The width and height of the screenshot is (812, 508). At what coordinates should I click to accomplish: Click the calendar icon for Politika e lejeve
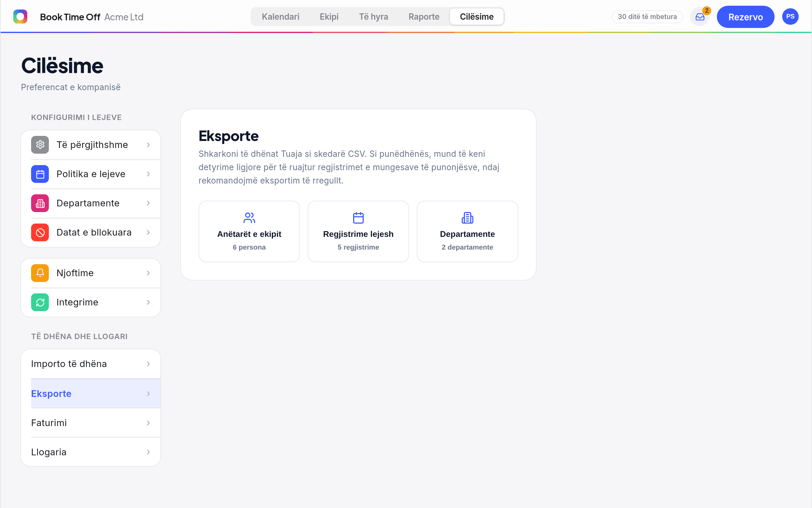tap(40, 174)
